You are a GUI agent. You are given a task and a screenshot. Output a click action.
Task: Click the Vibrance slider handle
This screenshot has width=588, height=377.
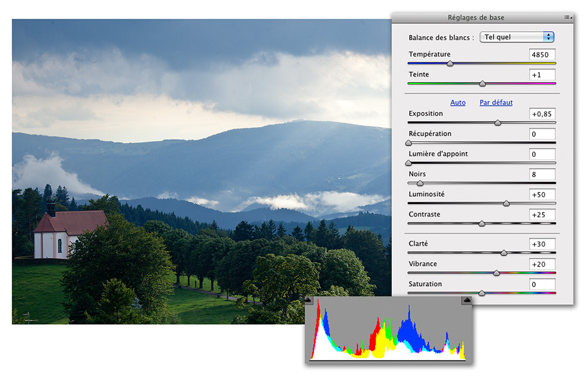(496, 273)
